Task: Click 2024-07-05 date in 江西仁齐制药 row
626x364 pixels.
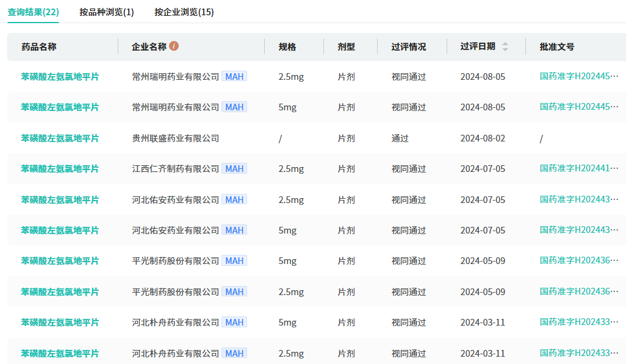Action: point(483,169)
